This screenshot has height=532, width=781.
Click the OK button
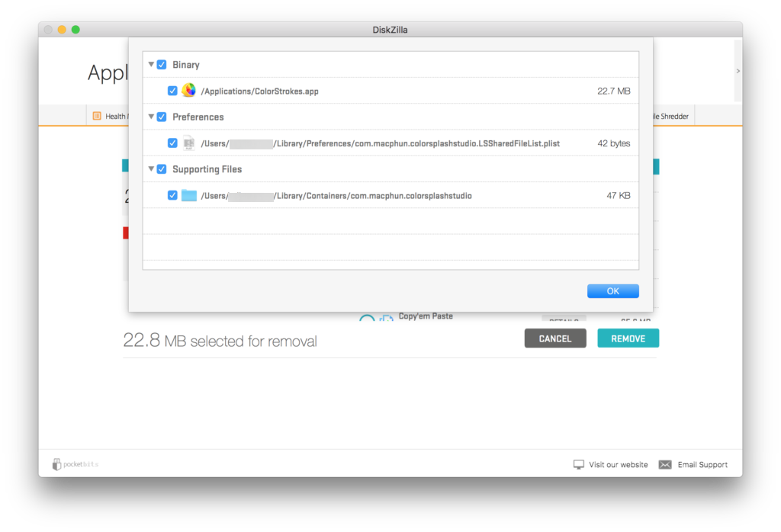[x=612, y=291]
